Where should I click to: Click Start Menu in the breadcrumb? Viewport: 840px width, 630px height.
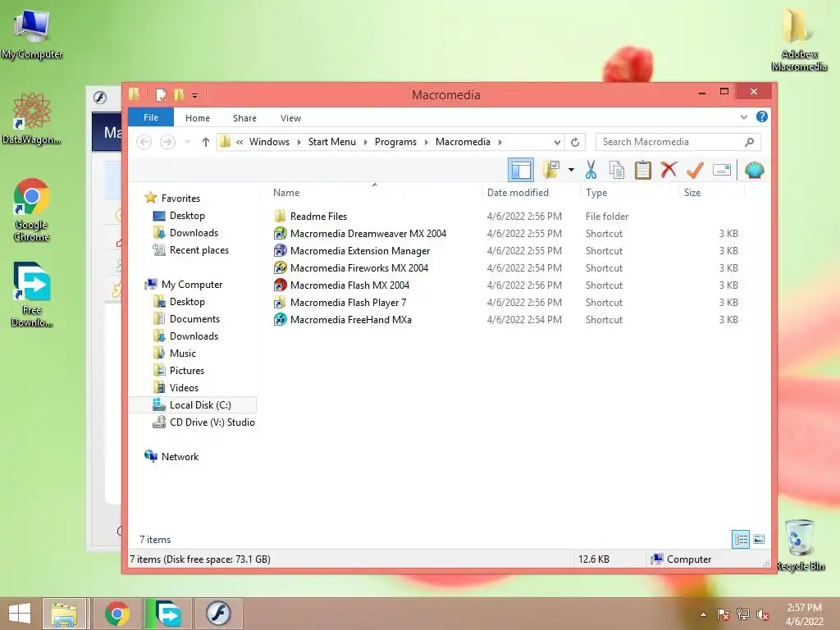[x=331, y=142]
